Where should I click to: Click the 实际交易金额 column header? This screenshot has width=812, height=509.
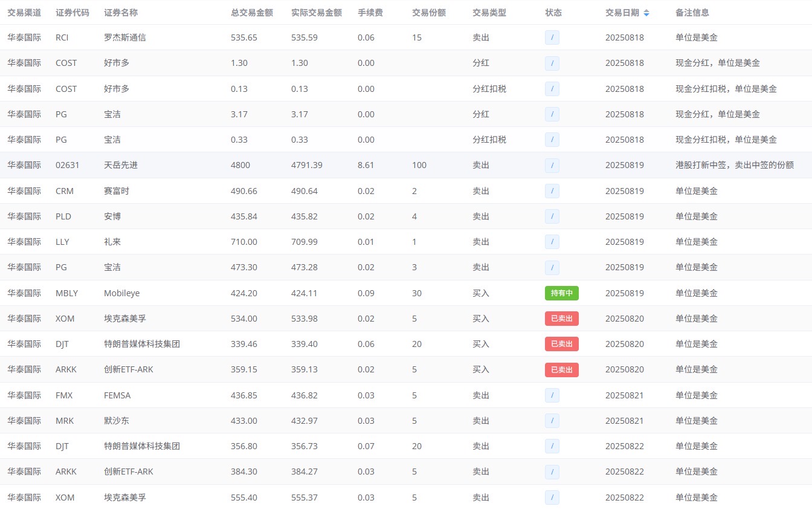coord(317,13)
